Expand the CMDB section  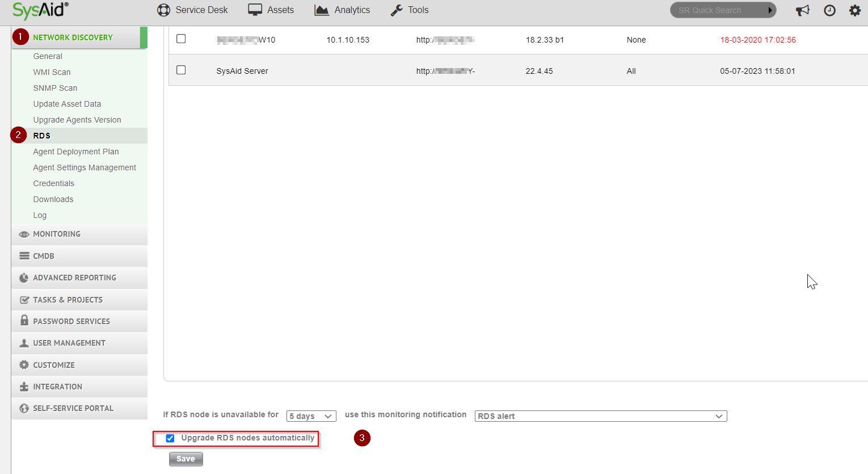tap(79, 256)
